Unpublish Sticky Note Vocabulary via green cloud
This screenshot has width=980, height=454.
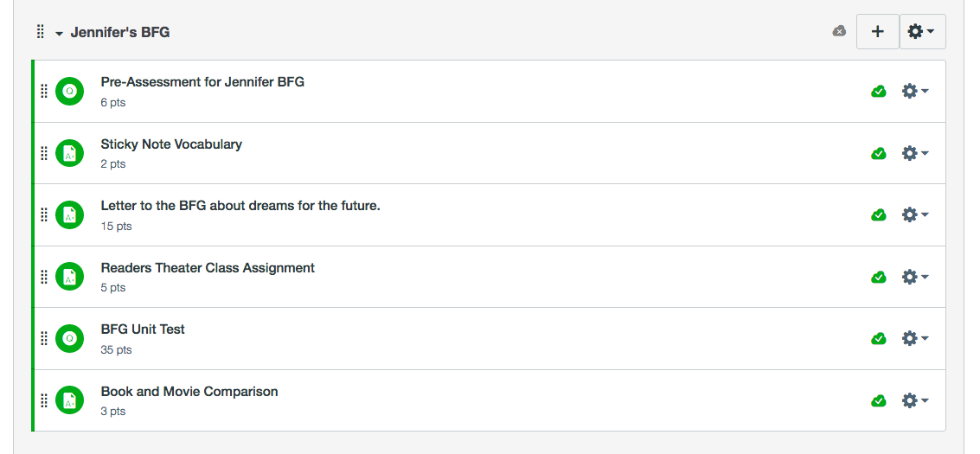click(x=879, y=153)
